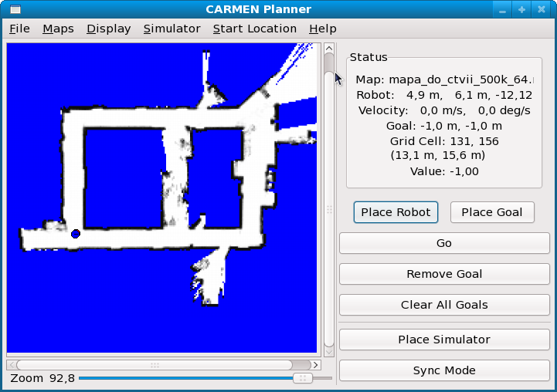Click the map horizontal scrollbar left arrow

click(12, 365)
